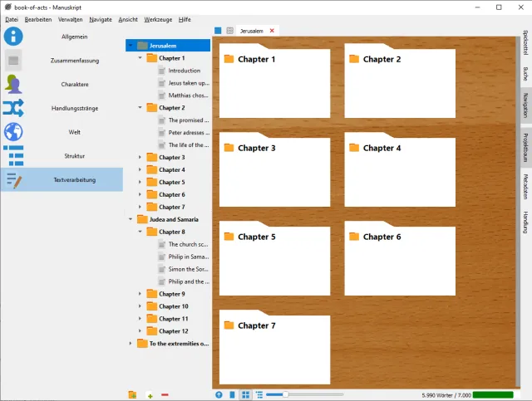
Task: Click the Welt globe icon
Action: pyautogui.click(x=13, y=131)
